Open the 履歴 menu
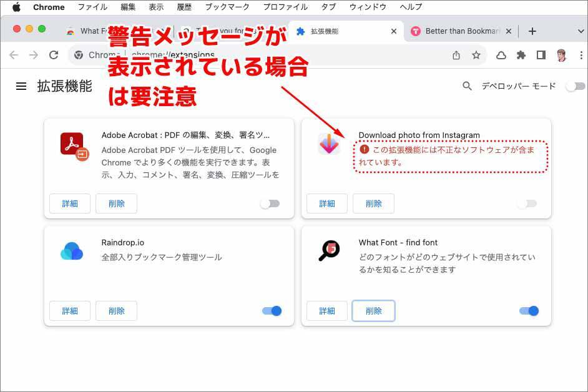 (x=184, y=7)
